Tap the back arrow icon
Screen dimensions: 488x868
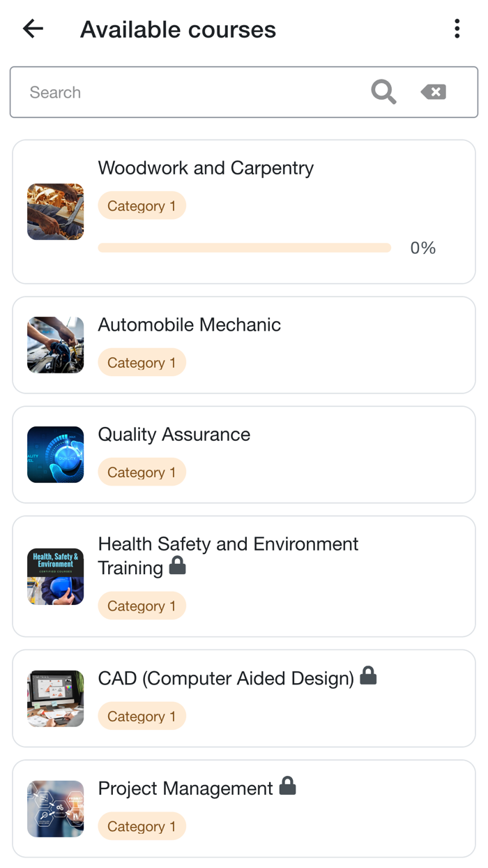coord(33,29)
